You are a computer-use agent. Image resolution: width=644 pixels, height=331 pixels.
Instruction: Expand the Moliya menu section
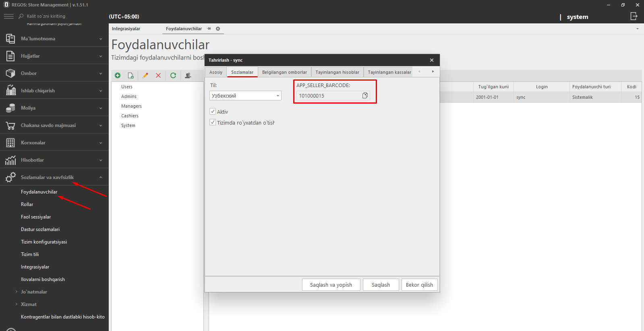click(x=101, y=108)
